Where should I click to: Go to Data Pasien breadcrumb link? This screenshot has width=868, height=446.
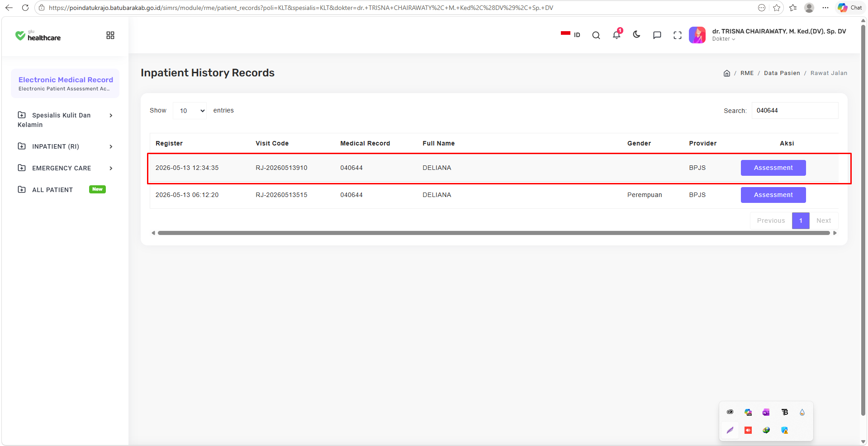(x=782, y=73)
